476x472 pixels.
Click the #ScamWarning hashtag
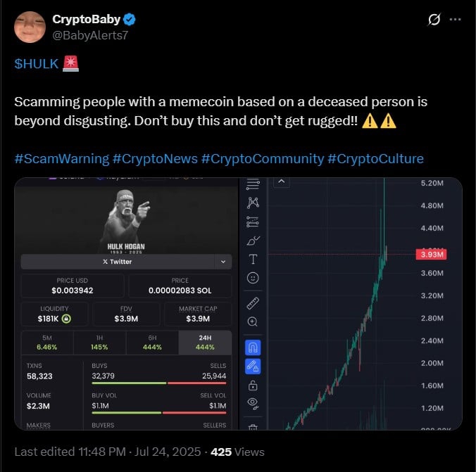click(61, 158)
